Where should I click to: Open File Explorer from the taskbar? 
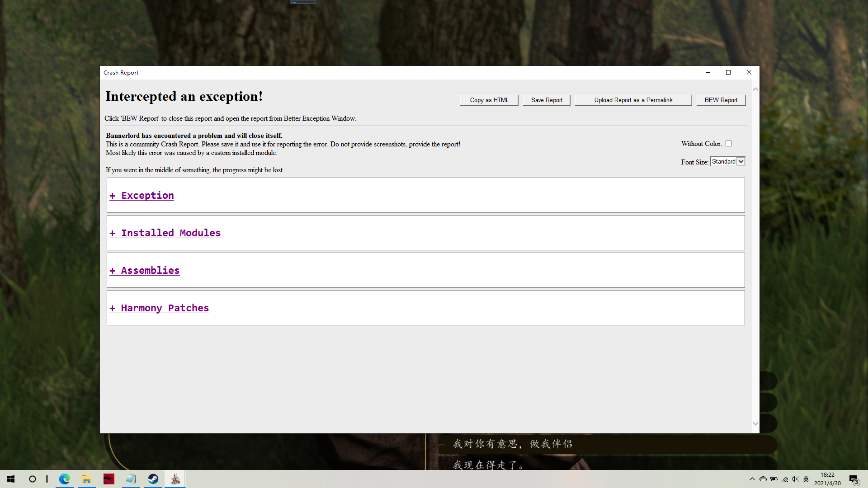coord(87,479)
